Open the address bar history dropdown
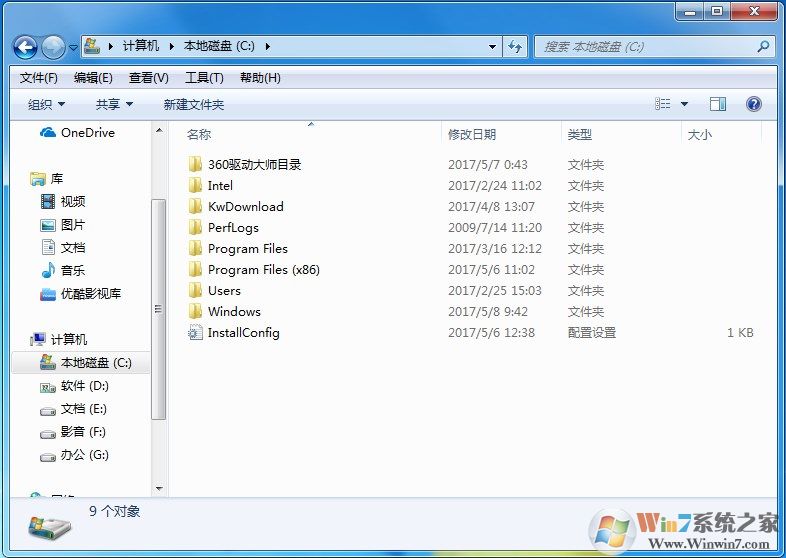Screen dimensions: 786x558 (x=492, y=47)
